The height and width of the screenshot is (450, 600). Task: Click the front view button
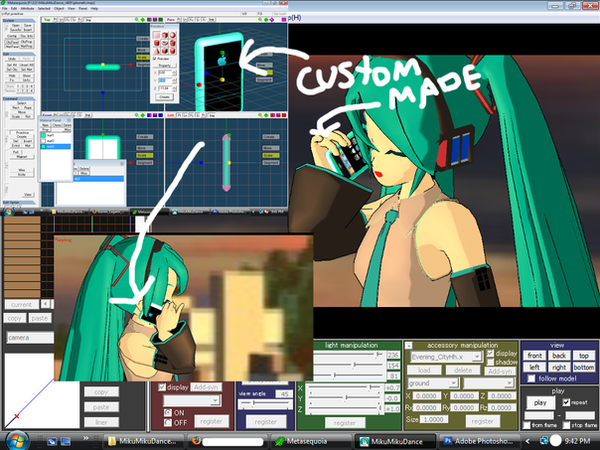pos(535,355)
